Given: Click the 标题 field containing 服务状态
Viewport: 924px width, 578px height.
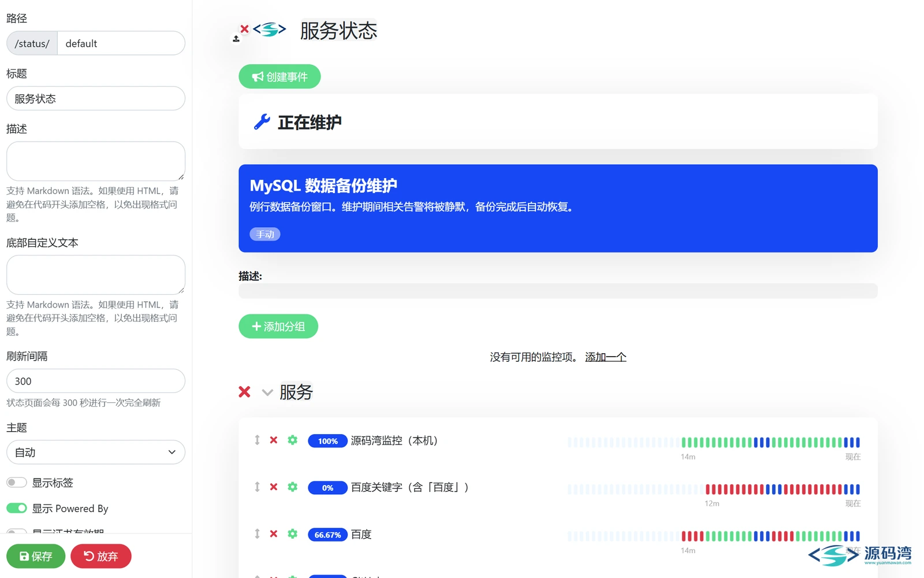Looking at the screenshot, I should pyautogui.click(x=96, y=98).
